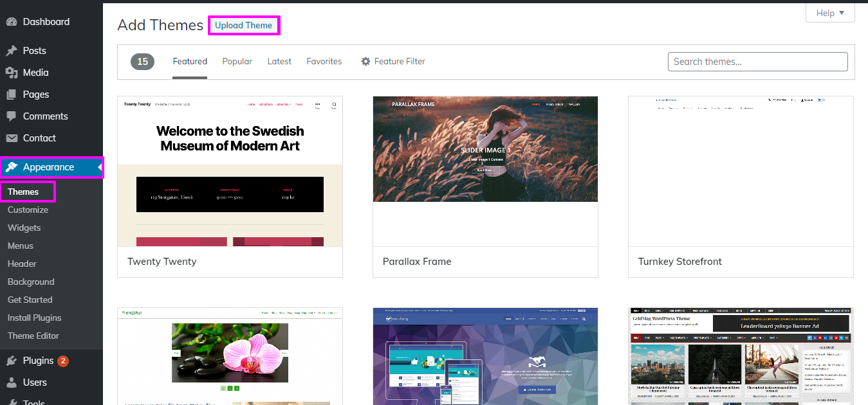Screen dimensions: 868x405
Task: Click the Dashboard gauge icon
Action: point(12,22)
